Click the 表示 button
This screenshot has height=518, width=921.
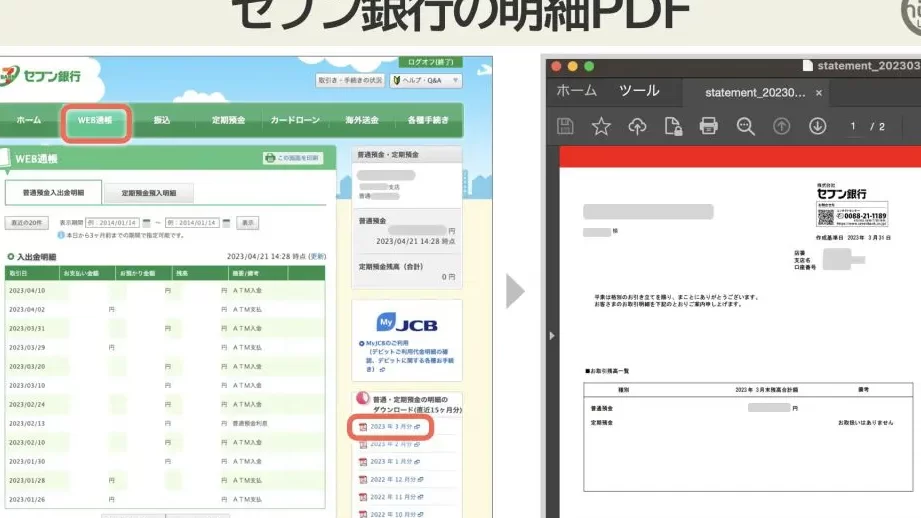coord(247,223)
